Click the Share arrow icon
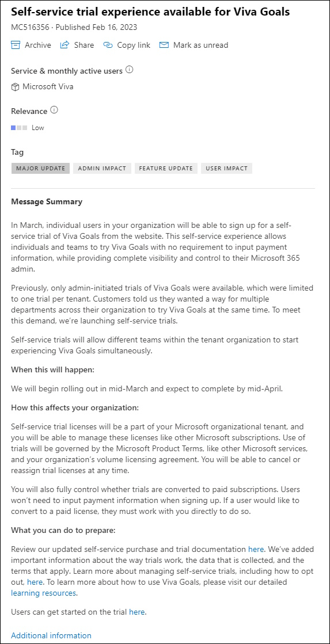This screenshot has width=330, height=644. [x=65, y=45]
